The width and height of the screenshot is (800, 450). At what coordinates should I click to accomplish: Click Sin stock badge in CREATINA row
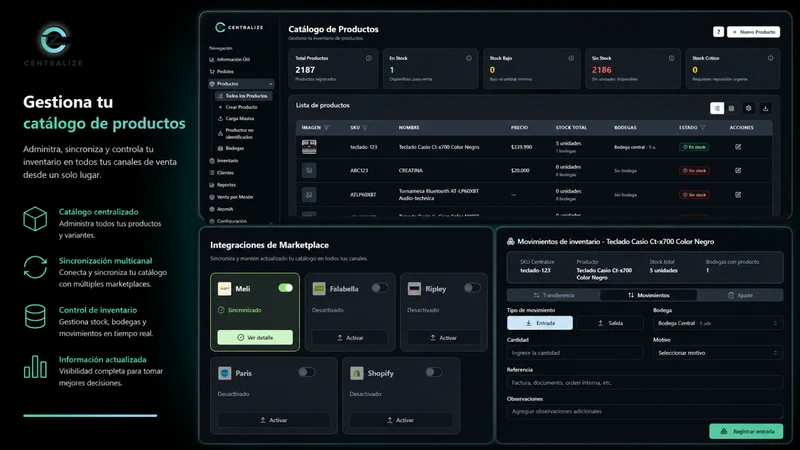coord(694,170)
